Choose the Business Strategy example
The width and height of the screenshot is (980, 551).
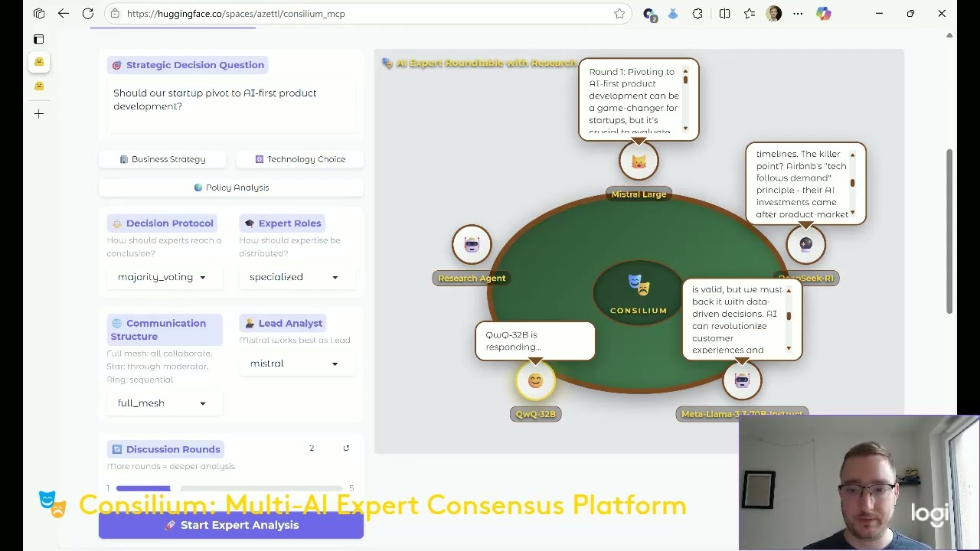(x=162, y=159)
